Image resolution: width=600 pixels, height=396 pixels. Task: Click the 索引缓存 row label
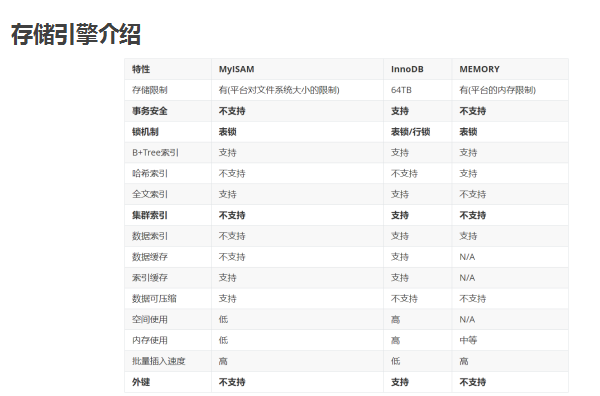150,278
